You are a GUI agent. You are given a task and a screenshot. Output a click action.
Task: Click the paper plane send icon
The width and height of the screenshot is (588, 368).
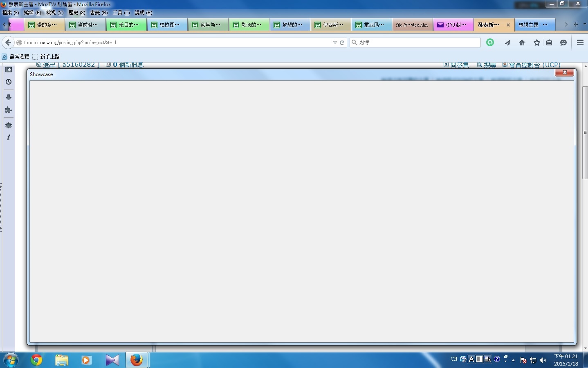pyautogui.click(x=508, y=43)
